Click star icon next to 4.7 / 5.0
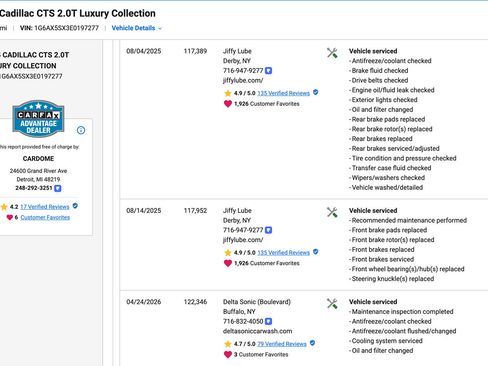The height and width of the screenshot is (366, 488). click(x=228, y=344)
